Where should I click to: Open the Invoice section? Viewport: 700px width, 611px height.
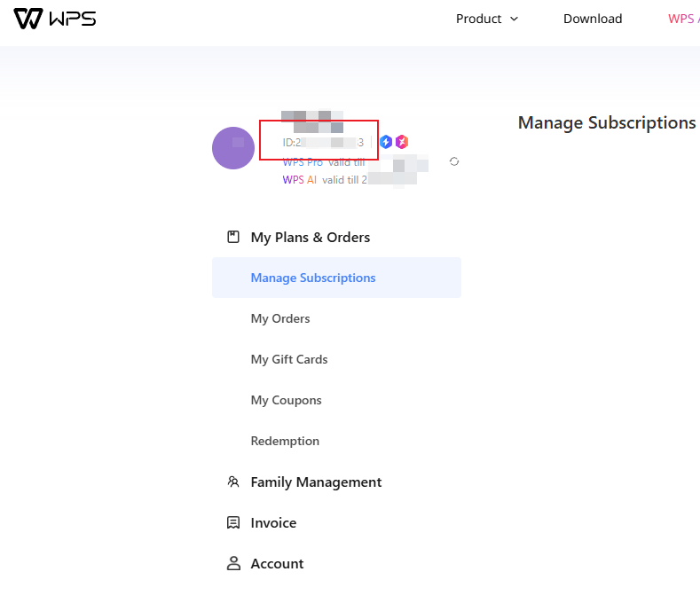273,522
